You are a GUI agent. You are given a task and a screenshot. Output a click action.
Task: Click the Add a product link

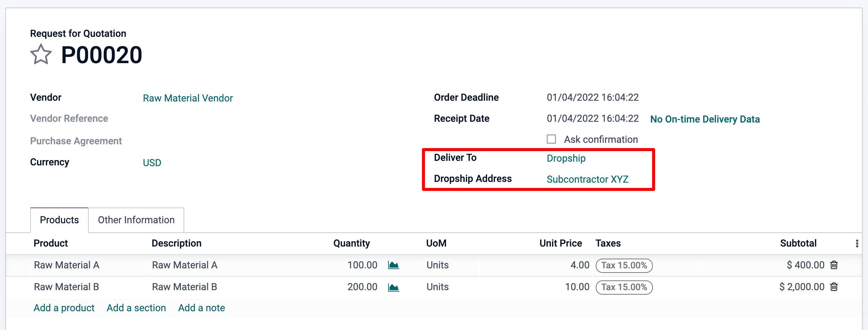pyautogui.click(x=64, y=308)
